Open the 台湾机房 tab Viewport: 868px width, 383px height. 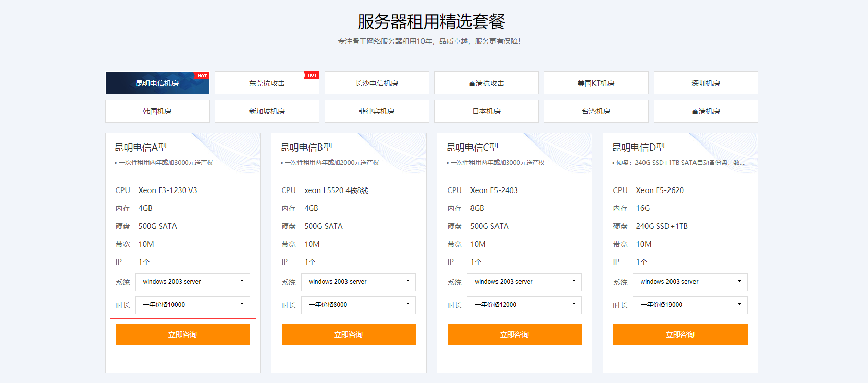coord(596,111)
